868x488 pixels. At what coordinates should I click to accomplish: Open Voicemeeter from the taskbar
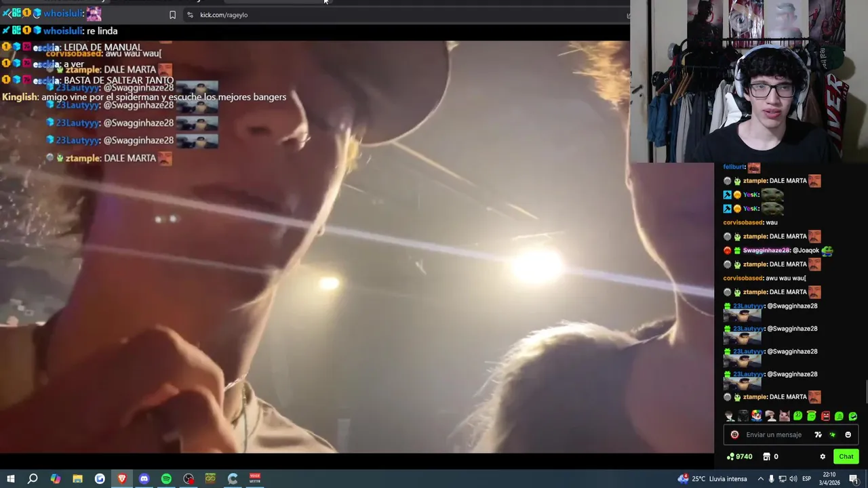255,479
